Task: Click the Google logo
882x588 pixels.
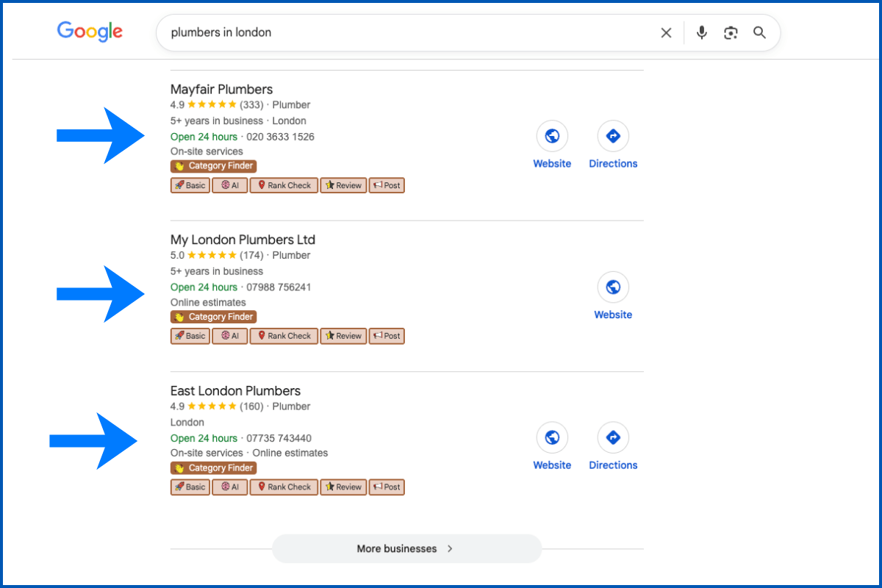Action: point(90,32)
